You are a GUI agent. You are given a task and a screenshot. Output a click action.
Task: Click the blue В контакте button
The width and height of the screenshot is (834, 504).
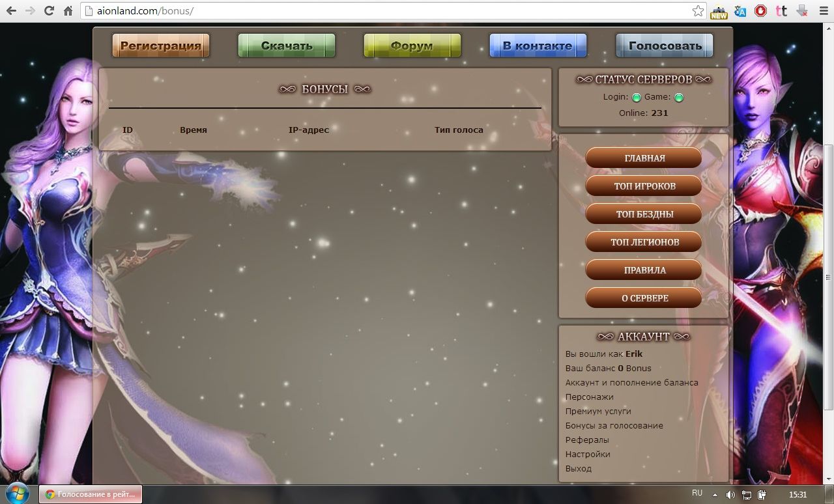pos(538,46)
